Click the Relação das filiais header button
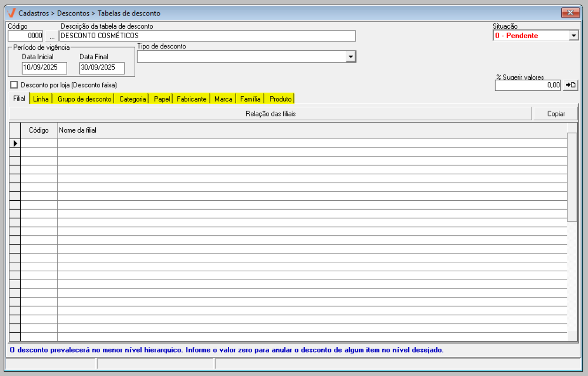This screenshot has height=376, width=588. click(271, 114)
